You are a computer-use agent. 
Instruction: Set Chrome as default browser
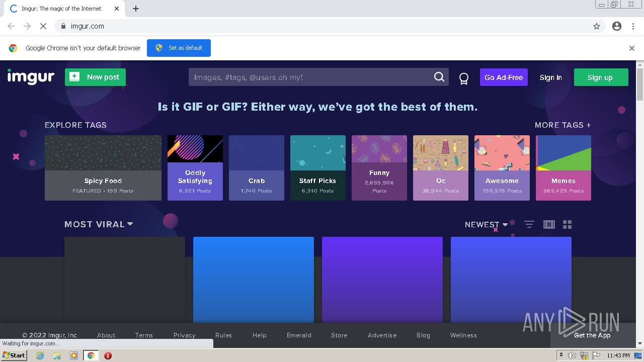[179, 48]
